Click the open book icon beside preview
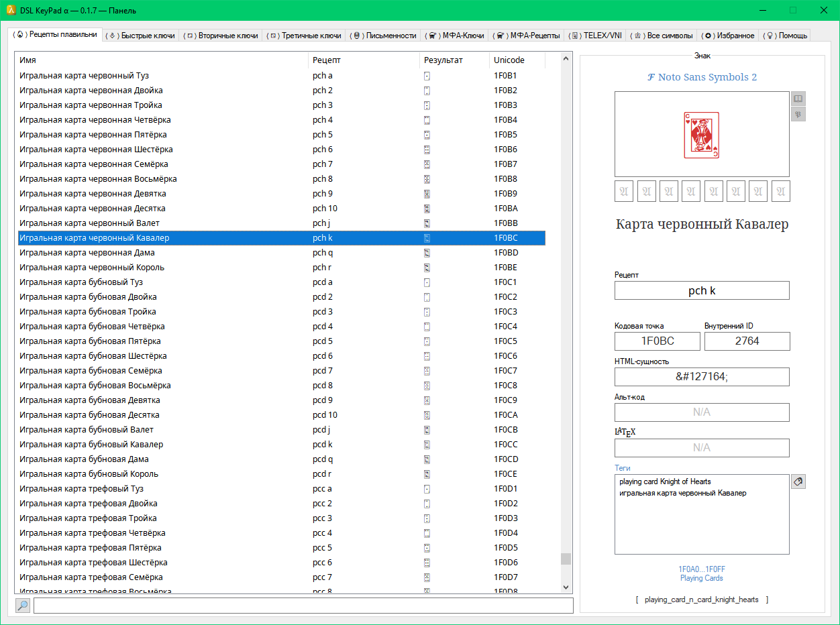Image resolution: width=840 pixels, height=625 pixels. pyautogui.click(x=798, y=99)
